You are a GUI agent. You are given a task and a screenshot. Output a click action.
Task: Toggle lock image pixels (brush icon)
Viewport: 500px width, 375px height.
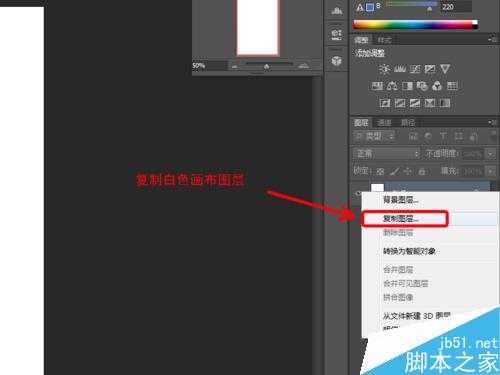tap(394, 172)
